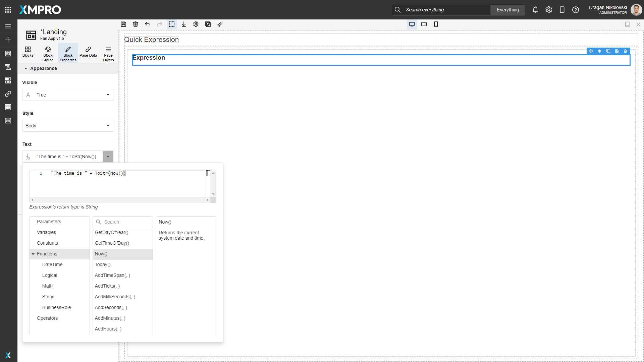The height and width of the screenshot is (362, 644).
Task: Open the Page Layers panel
Action: (108, 54)
